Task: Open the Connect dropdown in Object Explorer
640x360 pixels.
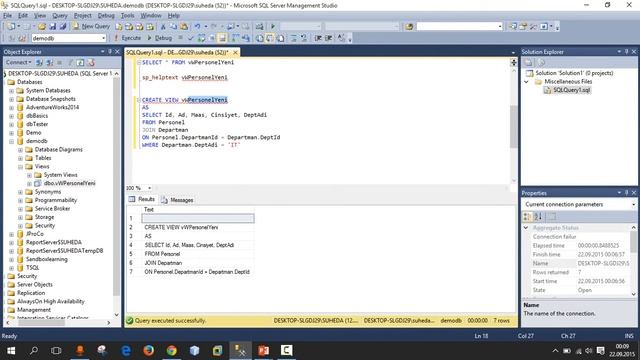Action: (x=18, y=62)
